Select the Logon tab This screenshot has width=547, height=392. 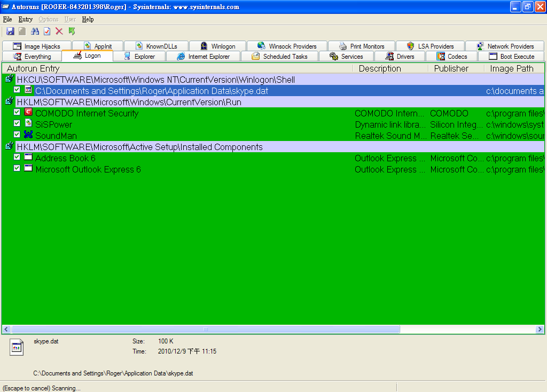pos(87,56)
